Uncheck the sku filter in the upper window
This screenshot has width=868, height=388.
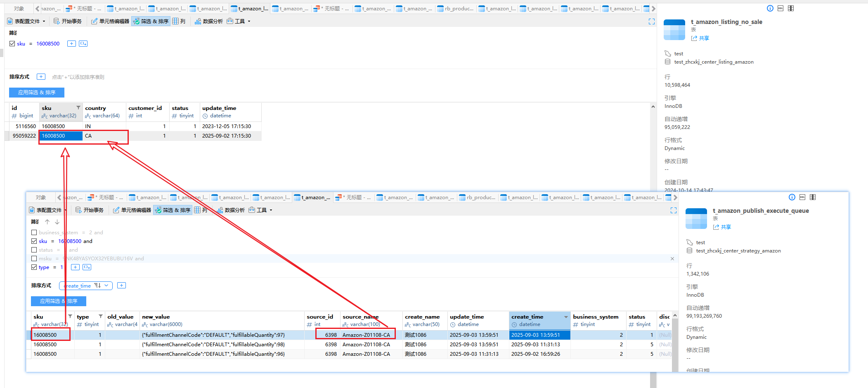click(x=12, y=43)
